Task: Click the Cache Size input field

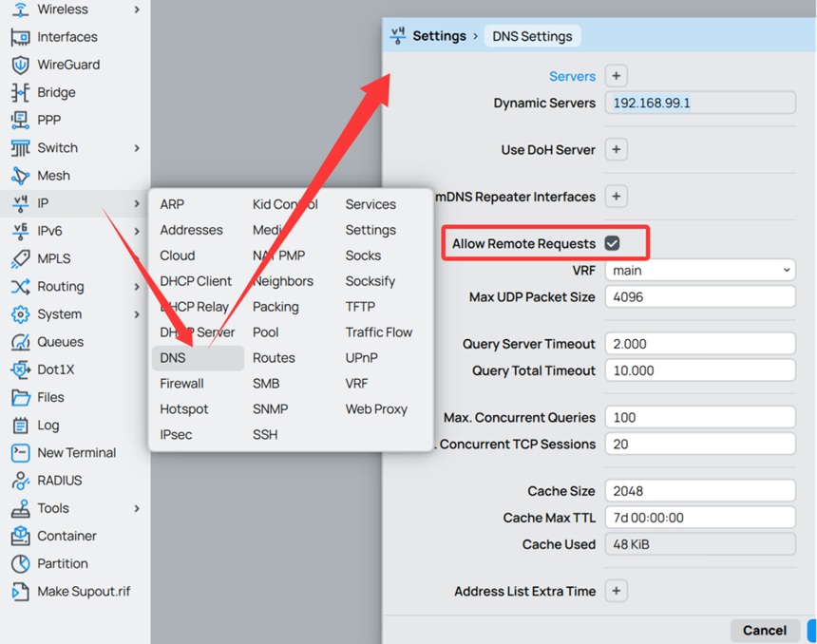Action: [x=699, y=491]
